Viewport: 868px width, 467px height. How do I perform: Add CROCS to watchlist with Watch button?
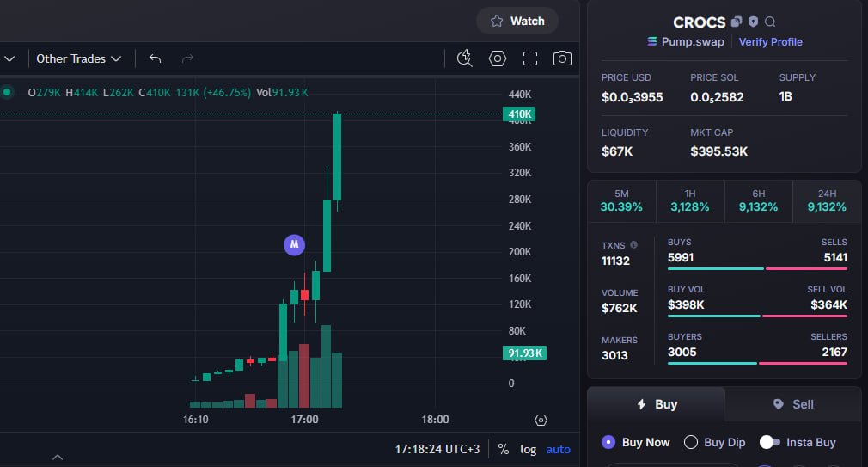pyautogui.click(x=517, y=21)
